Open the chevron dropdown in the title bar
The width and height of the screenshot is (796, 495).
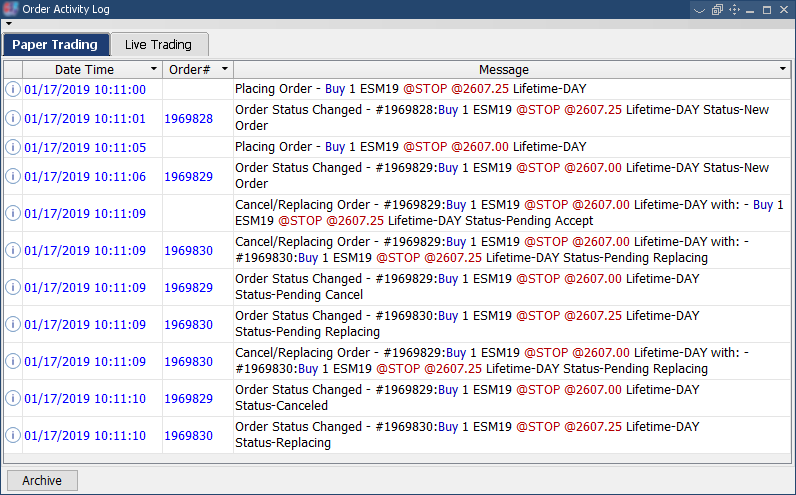click(x=700, y=10)
